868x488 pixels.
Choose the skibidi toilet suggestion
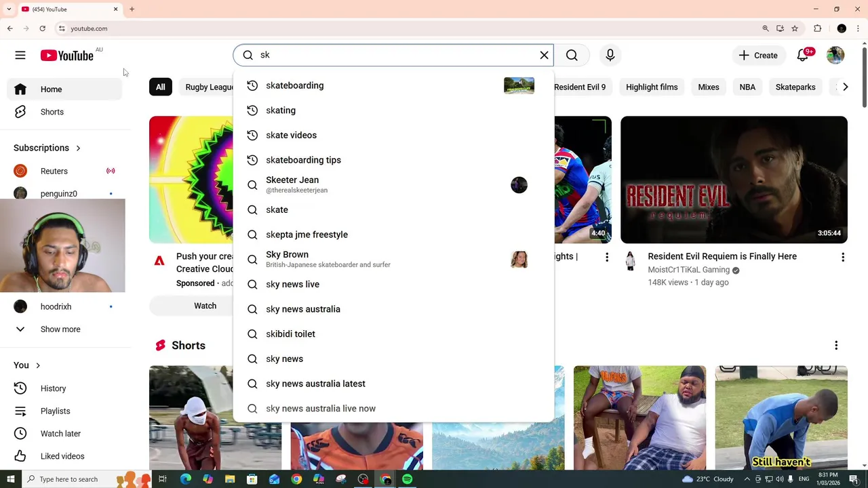point(393,333)
